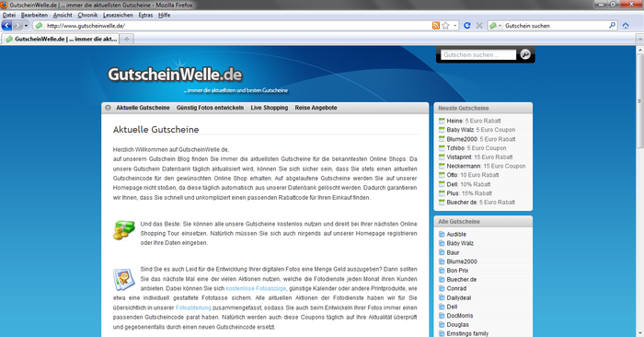Click the RSS feed icon in address bar
The image size is (644, 337).
436,26
